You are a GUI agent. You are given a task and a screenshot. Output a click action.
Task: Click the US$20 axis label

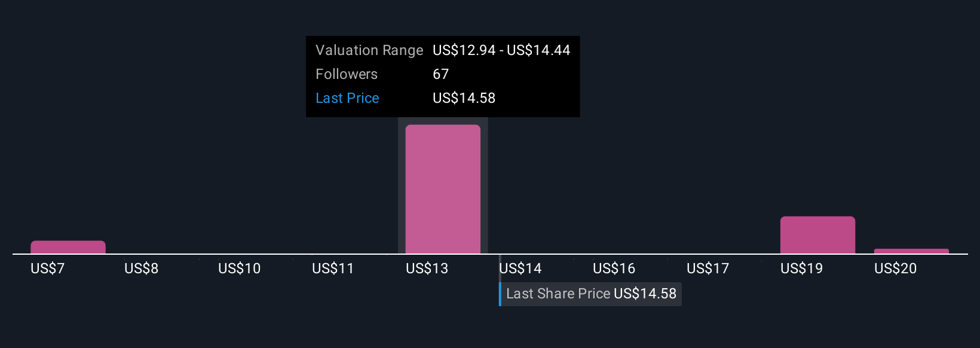click(896, 268)
